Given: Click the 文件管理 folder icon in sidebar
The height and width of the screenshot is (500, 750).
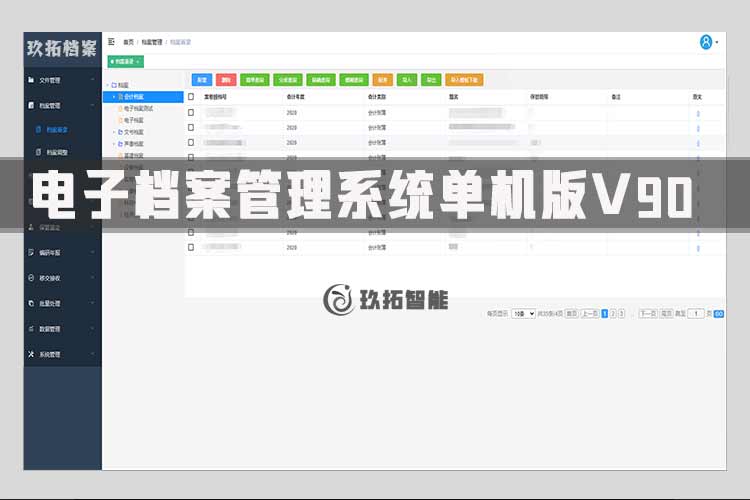Looking at the screenshot, I should (x=31, y=79).
